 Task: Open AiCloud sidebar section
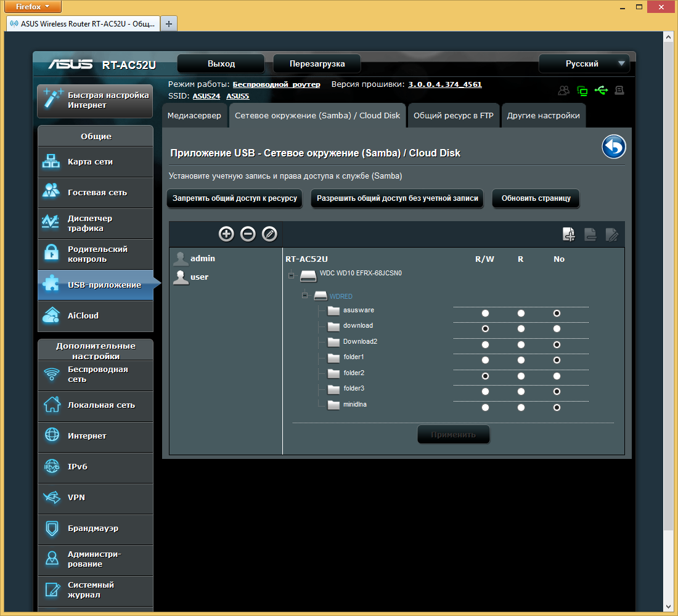pyautogui.click(x=96, y=316)
